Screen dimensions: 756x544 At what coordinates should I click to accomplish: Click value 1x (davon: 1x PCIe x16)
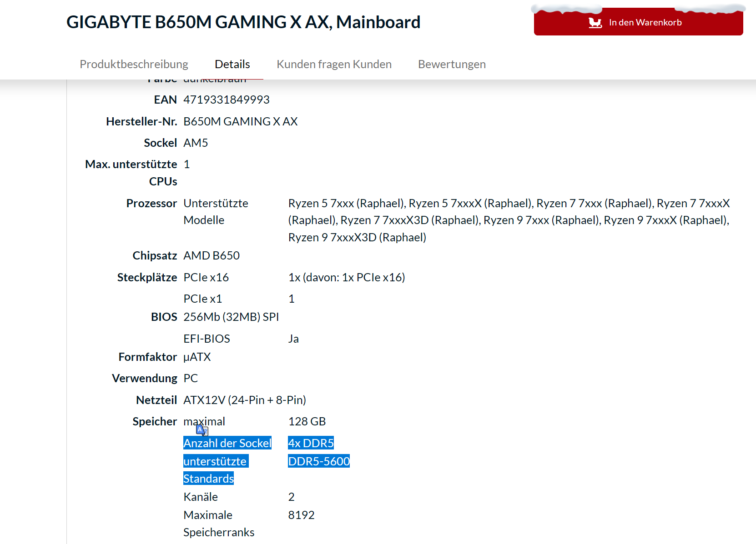(x=347, y=277)
